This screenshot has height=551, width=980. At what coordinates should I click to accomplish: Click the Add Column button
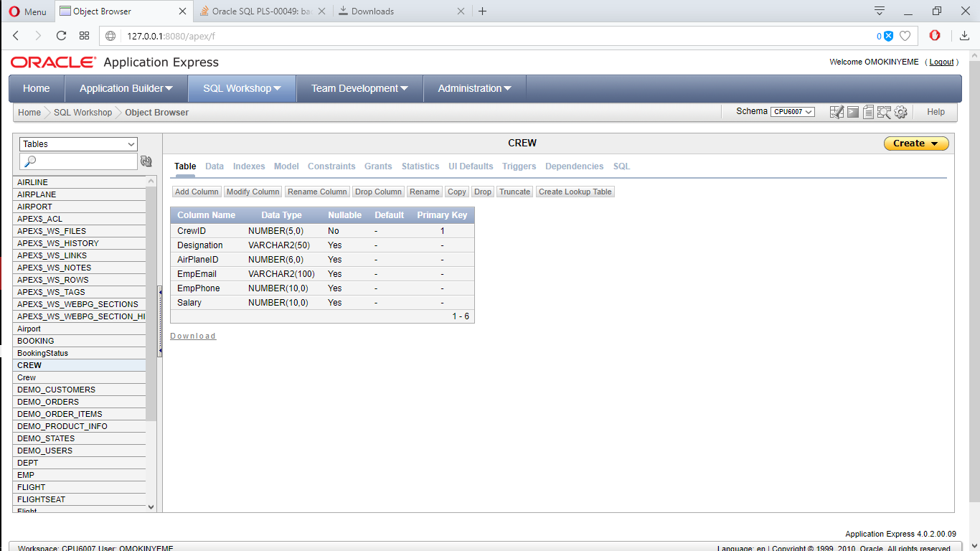pos(197,192)
